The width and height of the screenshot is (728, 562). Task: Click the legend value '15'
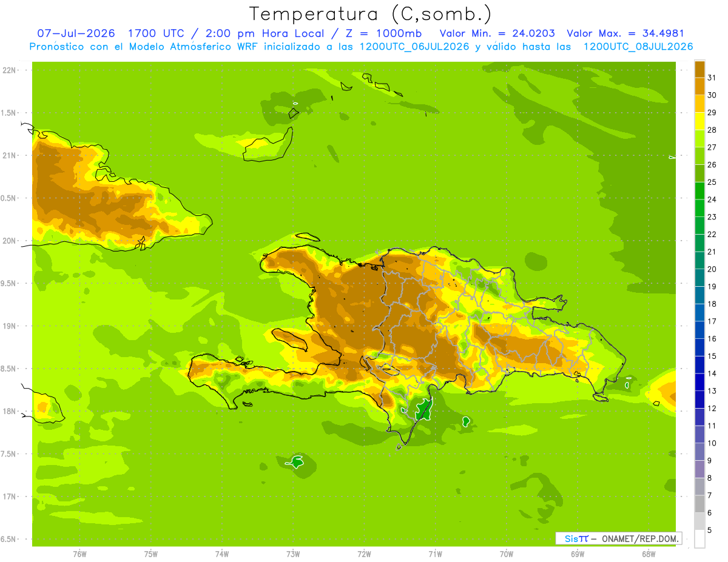pyautogui.click(x=712, y=356)
